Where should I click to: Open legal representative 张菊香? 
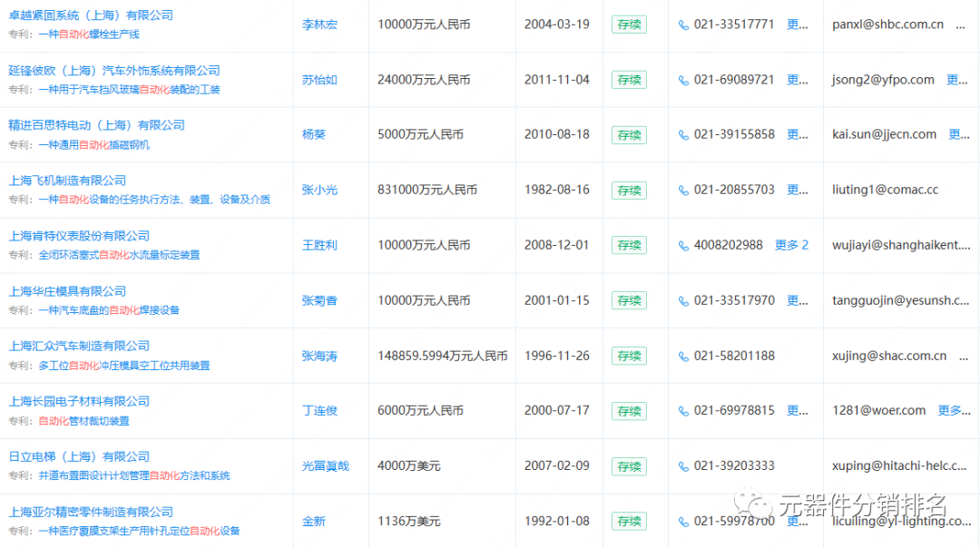(319, 300)
